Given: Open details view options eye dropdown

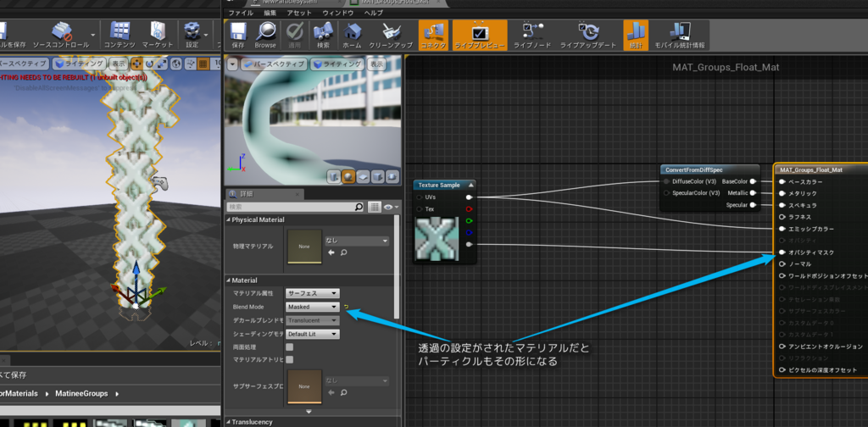Looking at the screenshot, I should (x=390, y=207).
